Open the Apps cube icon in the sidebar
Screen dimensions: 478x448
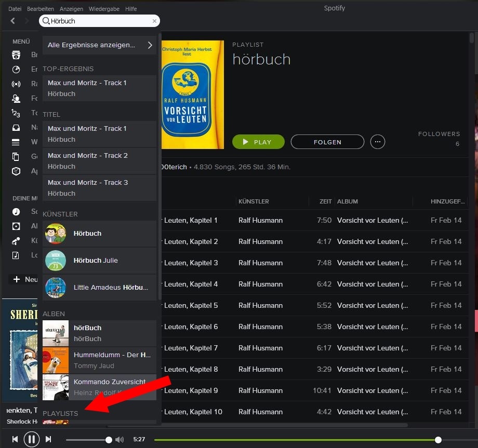tap(16, 171)
